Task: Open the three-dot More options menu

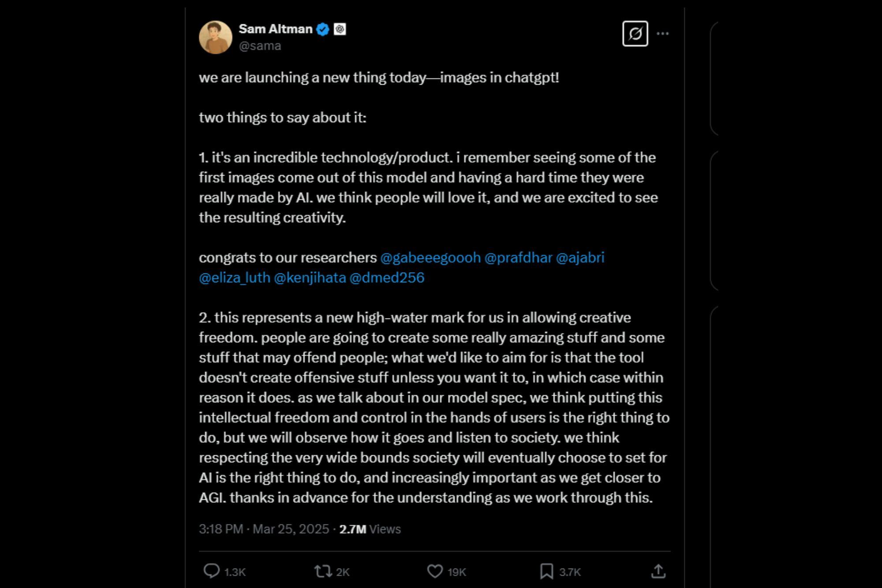Action: coord(663,34)
